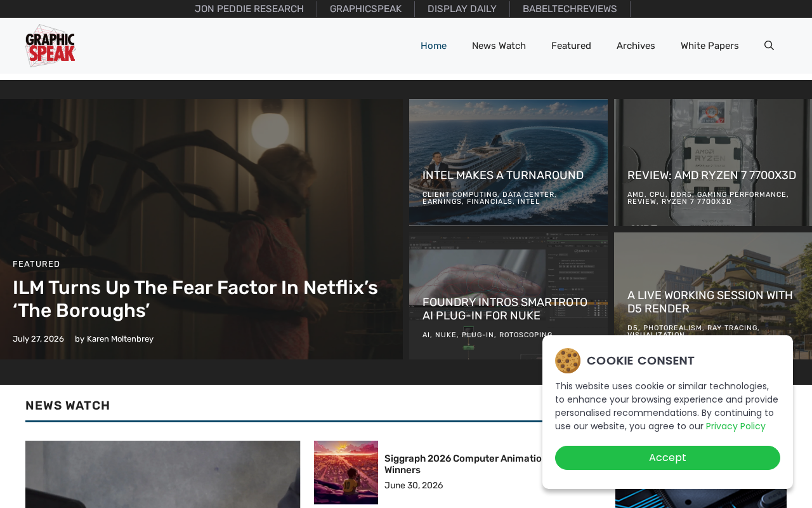Viewport: 812px width, 508px height.
Task: Open the DDR5 tag
Action: point(681,195)
